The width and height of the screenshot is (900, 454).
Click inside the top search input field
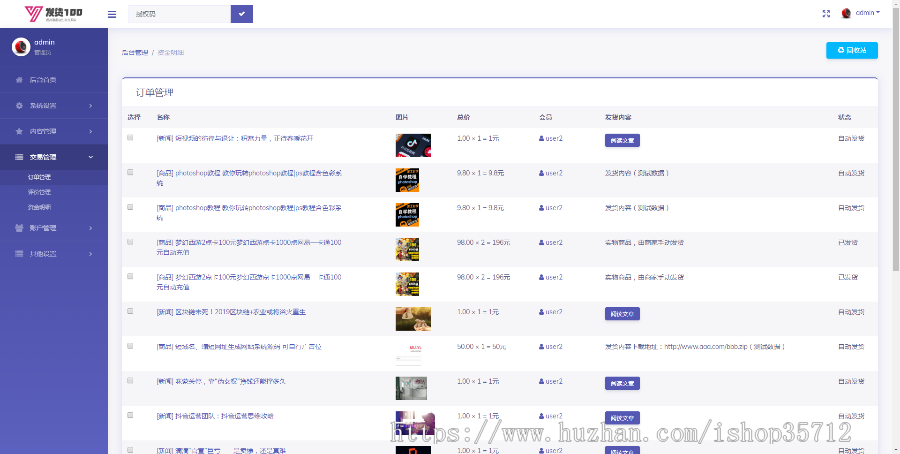click(x=180, y=14)
